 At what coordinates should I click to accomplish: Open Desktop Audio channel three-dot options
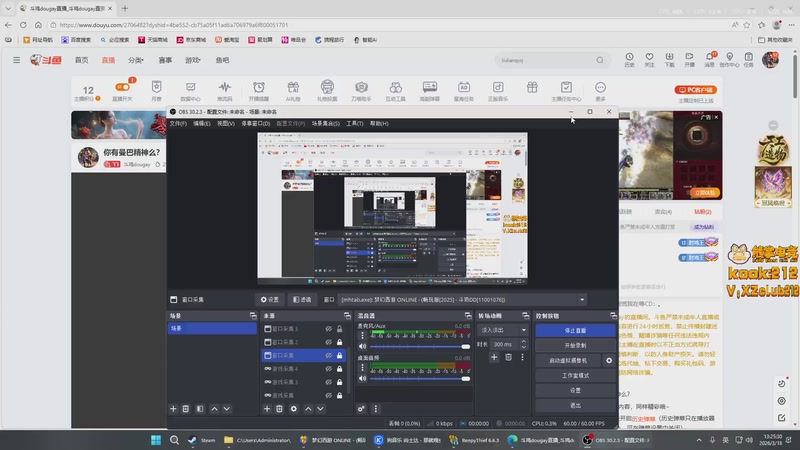(x=363, y=367)
